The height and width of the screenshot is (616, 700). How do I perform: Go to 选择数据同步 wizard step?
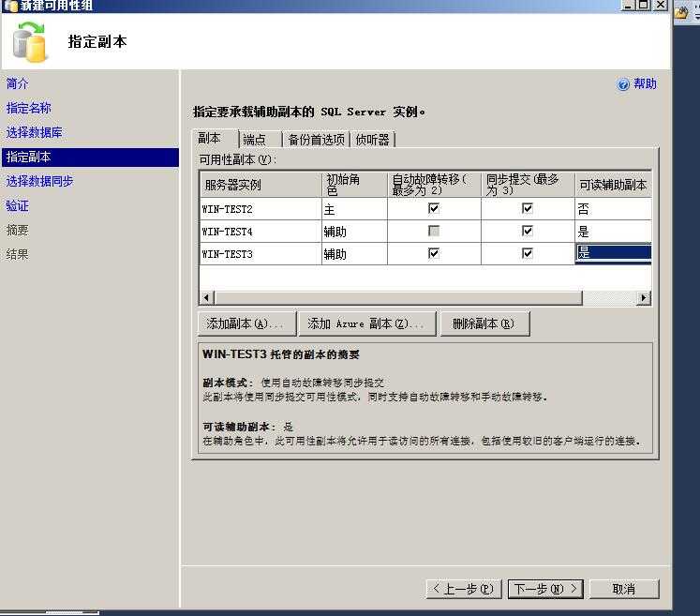tap(39, 181)
